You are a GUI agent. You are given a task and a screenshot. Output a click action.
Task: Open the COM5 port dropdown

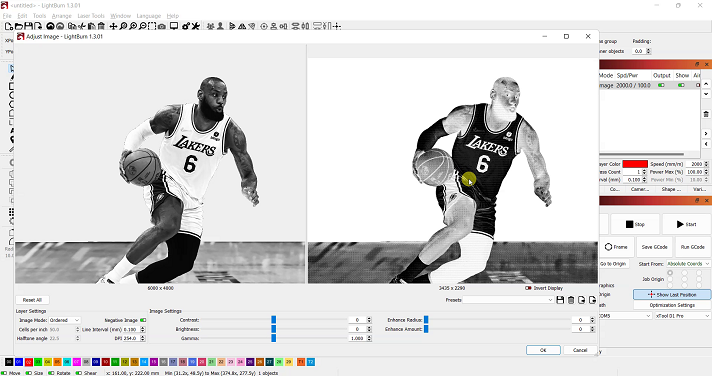pyautogui.click(x=625, y=316)
